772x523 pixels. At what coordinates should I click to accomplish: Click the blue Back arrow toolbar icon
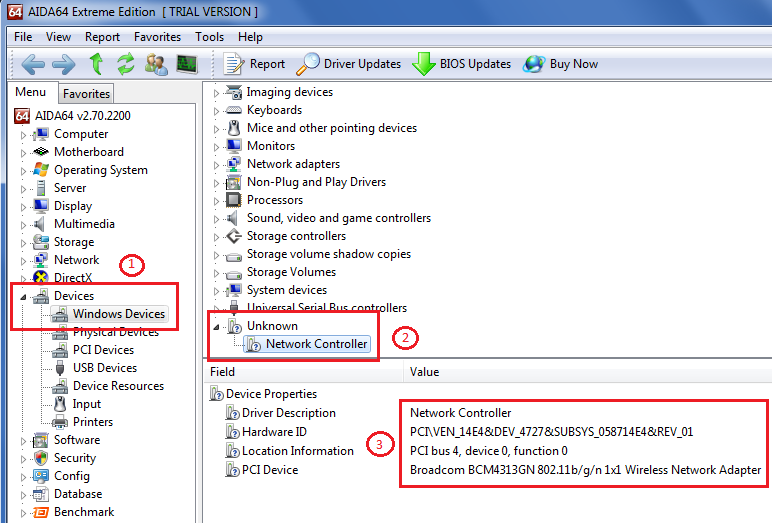[x=33, y=65]
